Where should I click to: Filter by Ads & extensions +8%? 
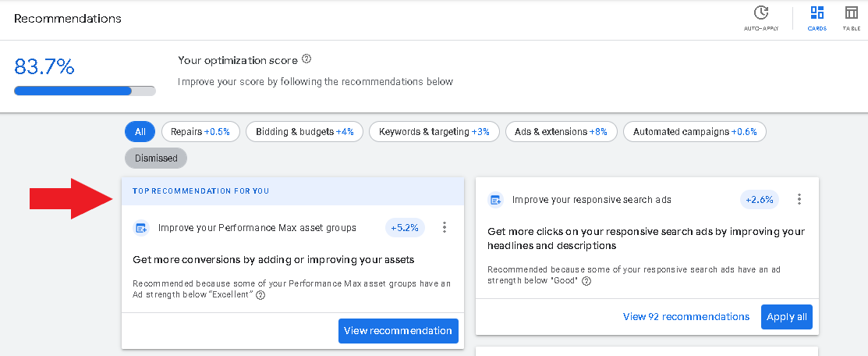(x=561, y=132)
